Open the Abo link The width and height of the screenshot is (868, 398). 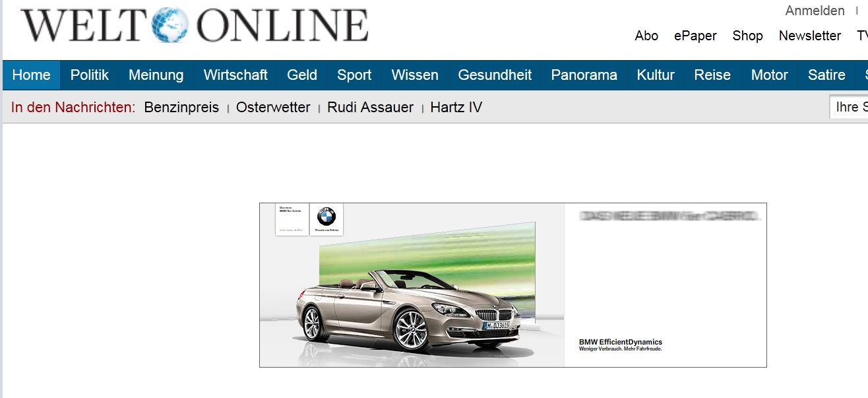pyautogui.click(x=646, y=36)
